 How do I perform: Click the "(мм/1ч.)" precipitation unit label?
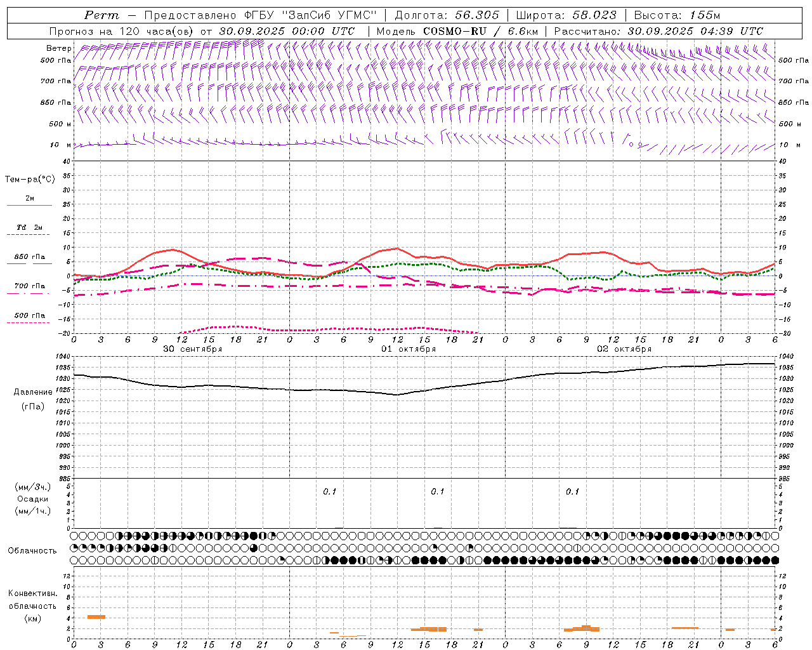coord(32,511)
